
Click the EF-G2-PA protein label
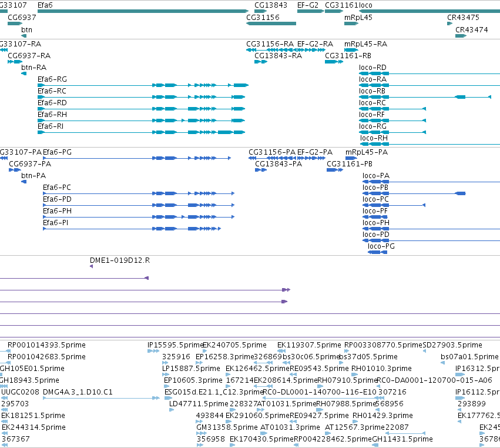pos(315,152)
